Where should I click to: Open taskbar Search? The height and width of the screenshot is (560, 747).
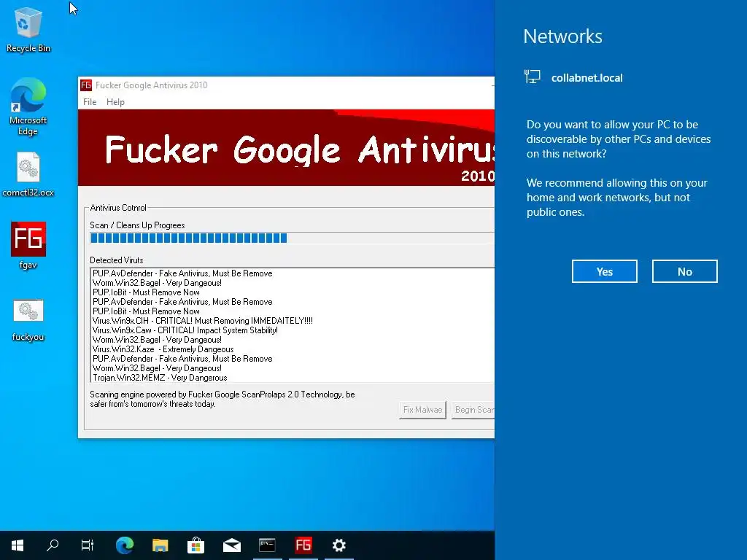click(53, 545)
